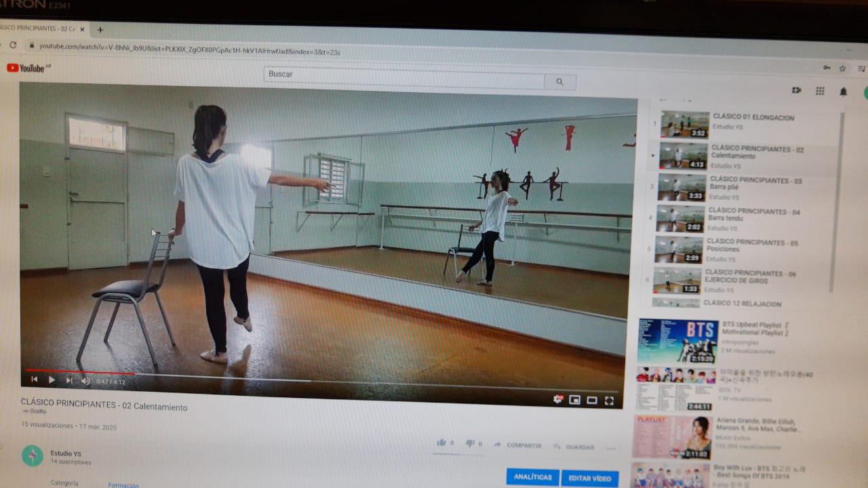Open the notifications bell
The height and width of the screenshot is (488, 868).
click(x=843, y=91)
